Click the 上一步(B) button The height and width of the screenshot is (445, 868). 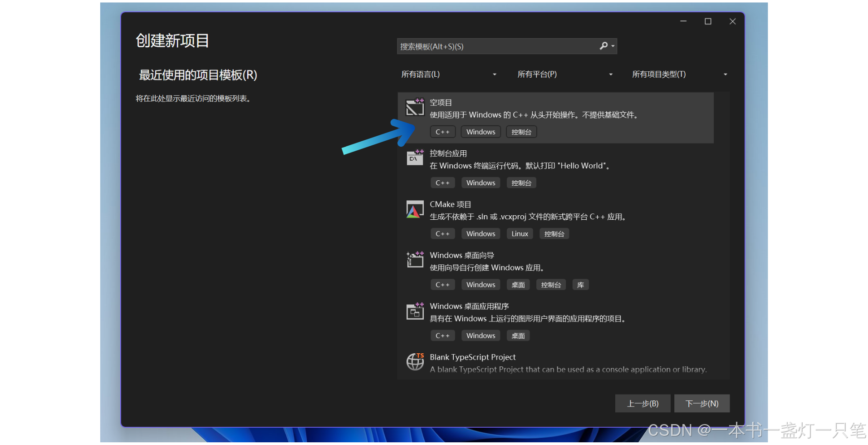click(x=642, y=404)
